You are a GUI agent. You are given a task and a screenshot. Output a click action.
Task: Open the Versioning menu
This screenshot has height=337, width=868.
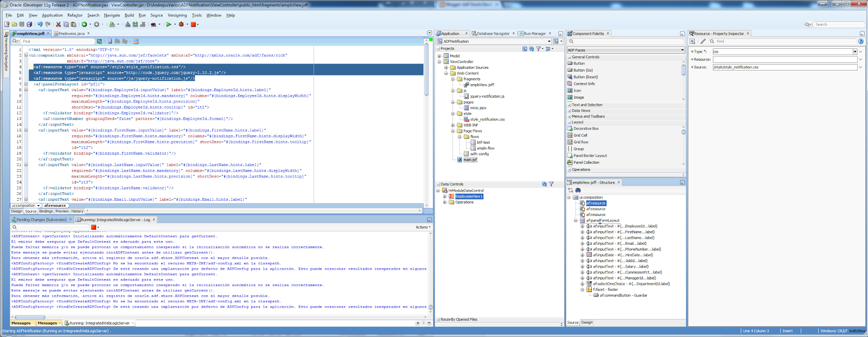[x=177, y=15]
